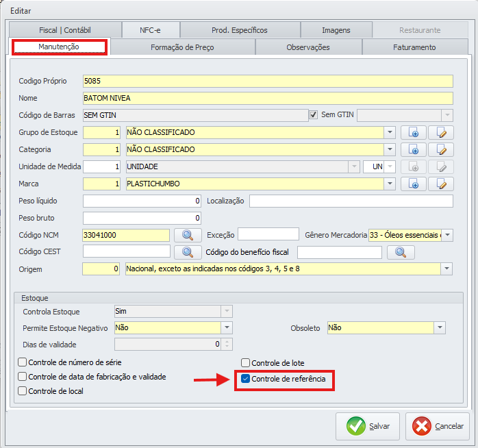This screenshot has width=478, height=448.
Task: Click the edit pencil icon in Marca row
Action: (441, 184)
